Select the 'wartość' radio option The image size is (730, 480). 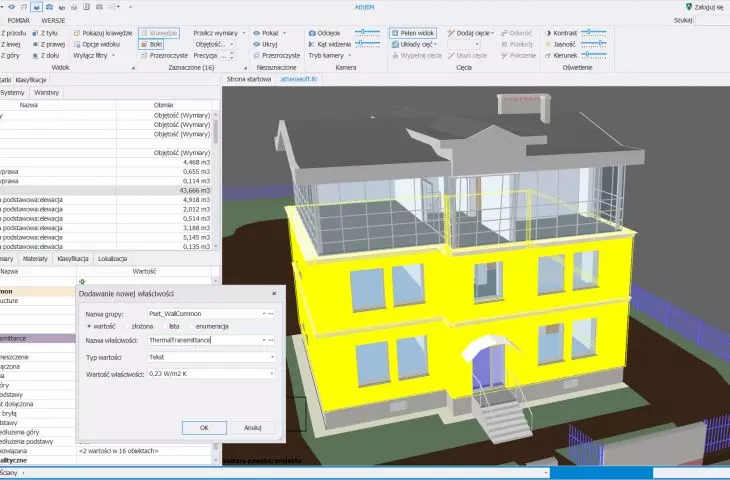coord(101,326)
